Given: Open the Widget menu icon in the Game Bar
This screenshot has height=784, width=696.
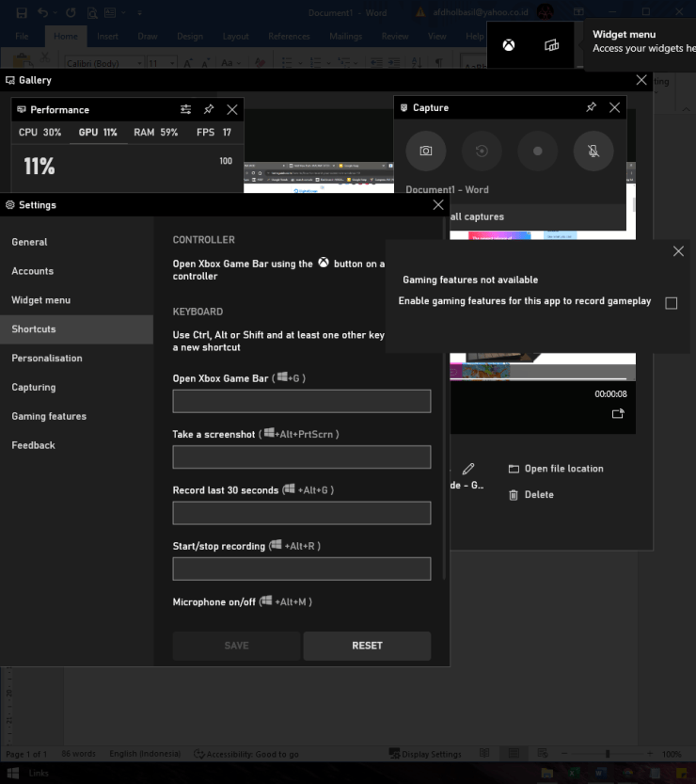Looking at the screenshot, I should coord(551,45).
